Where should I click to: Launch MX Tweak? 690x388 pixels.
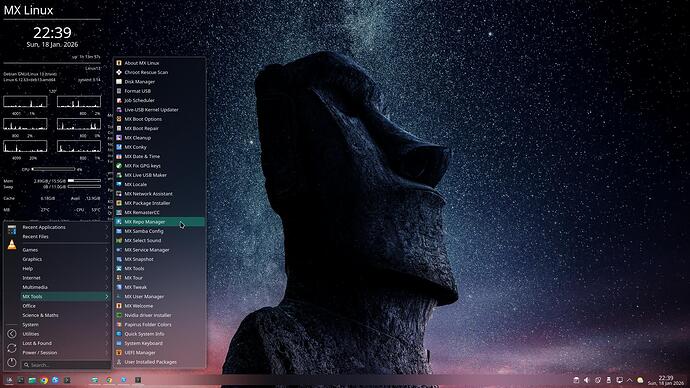[x=159, y=287]
